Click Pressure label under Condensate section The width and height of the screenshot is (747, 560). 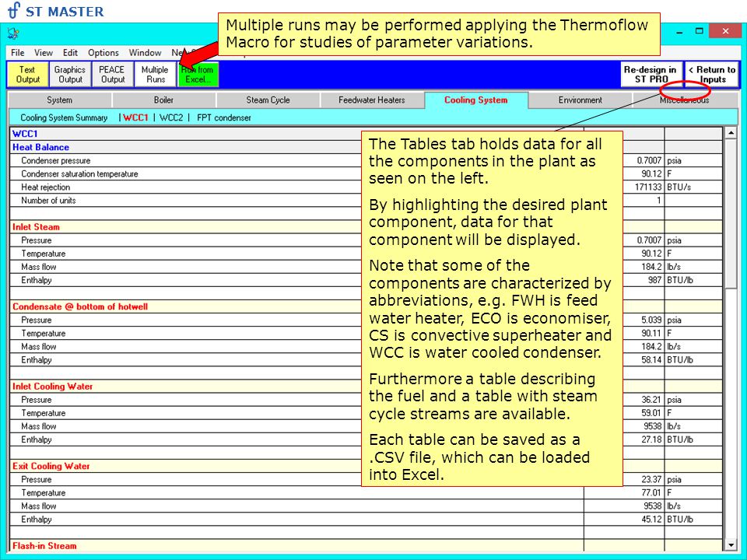pos(37,320)
